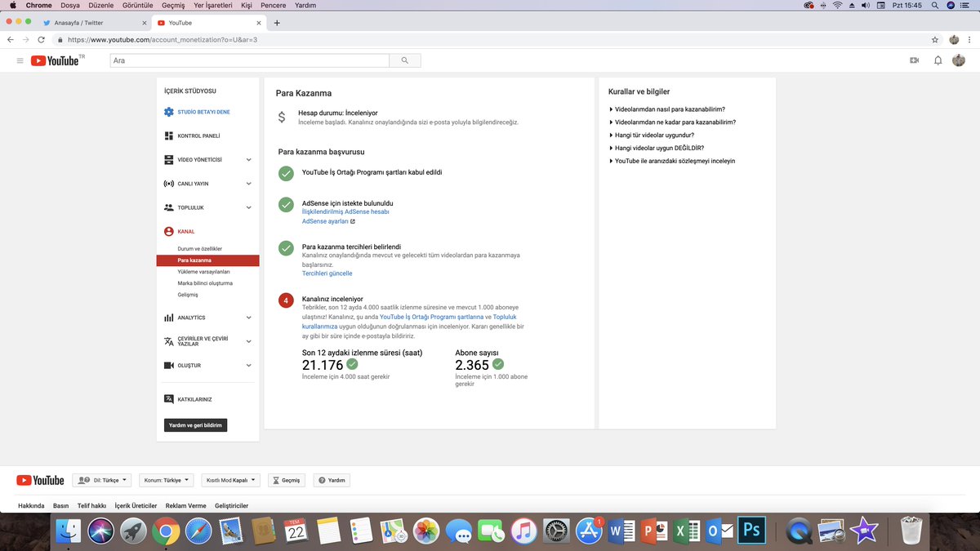Expand Canlı Yayın section chevron
Screen dimensions: 980x551
248,184
